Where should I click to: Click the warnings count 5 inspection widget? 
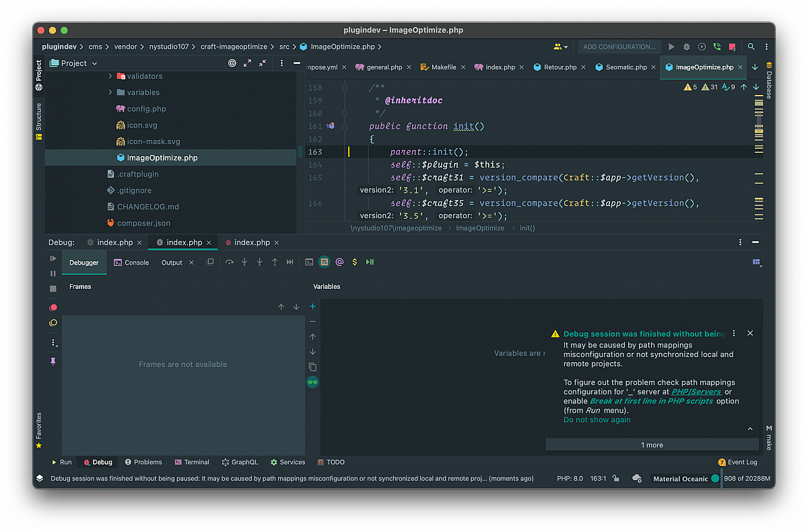tap(690, 87)
